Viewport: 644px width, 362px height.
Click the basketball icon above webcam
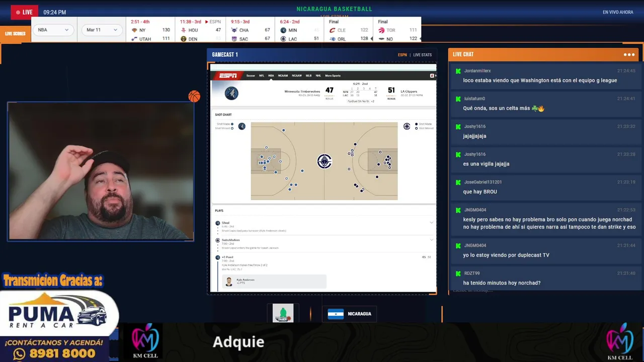(194, 96)
